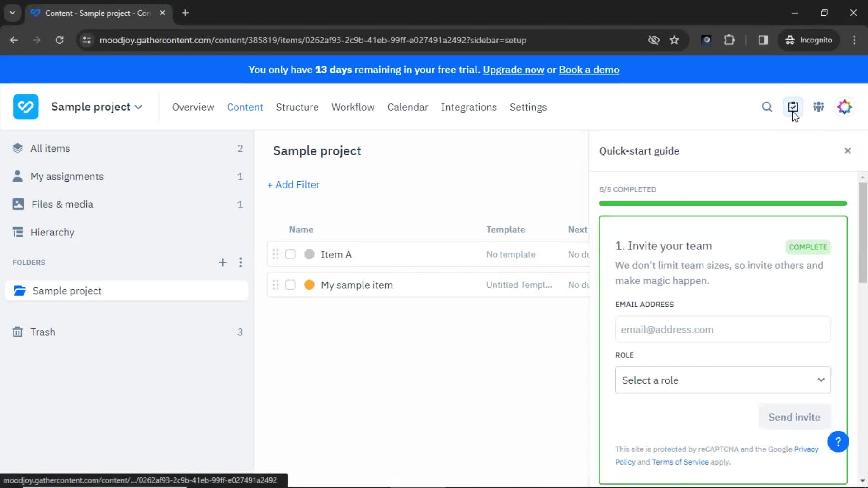Open the blue help question mark button
The image size is (868, 488).
click(x=838, y=441)
